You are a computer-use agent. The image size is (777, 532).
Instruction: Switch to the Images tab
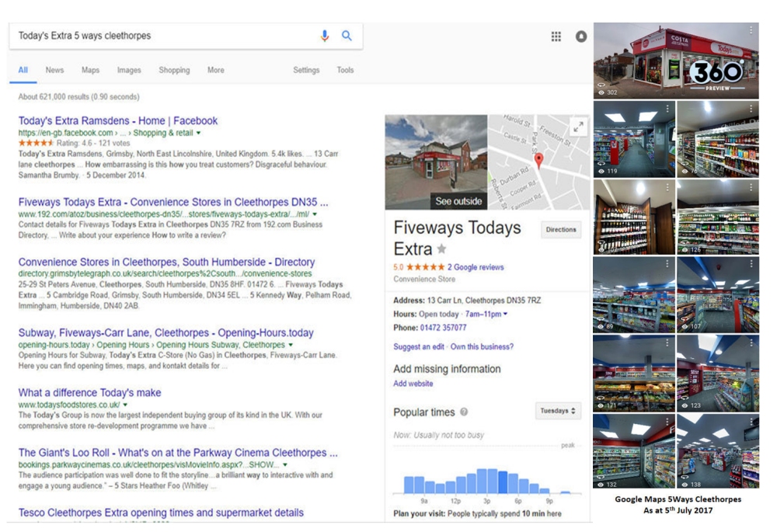[x=129, y=70]
